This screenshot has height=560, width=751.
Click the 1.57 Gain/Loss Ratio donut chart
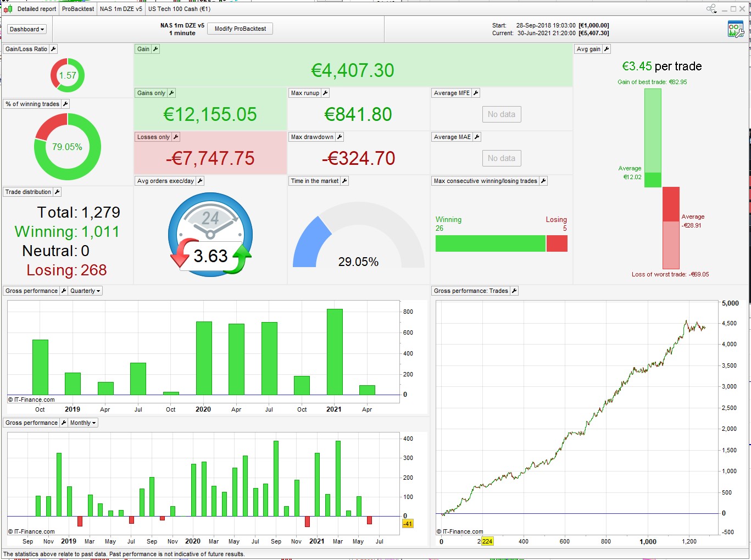tap(68, 75)
